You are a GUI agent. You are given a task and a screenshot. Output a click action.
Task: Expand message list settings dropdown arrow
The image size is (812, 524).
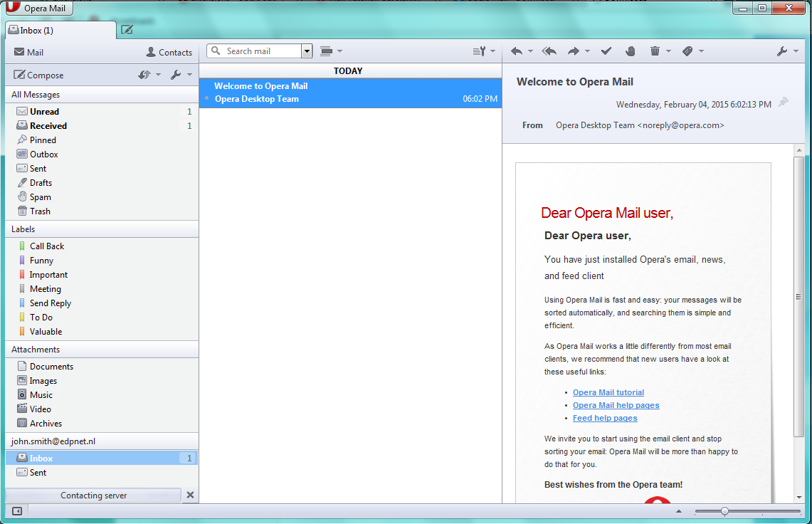click(492, 51)
